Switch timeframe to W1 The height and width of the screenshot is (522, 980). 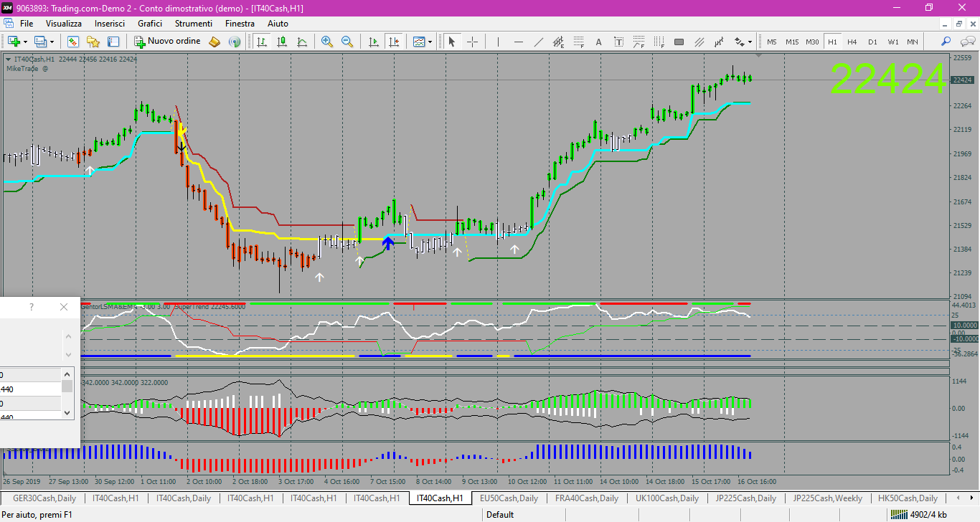tap(892, 42)
